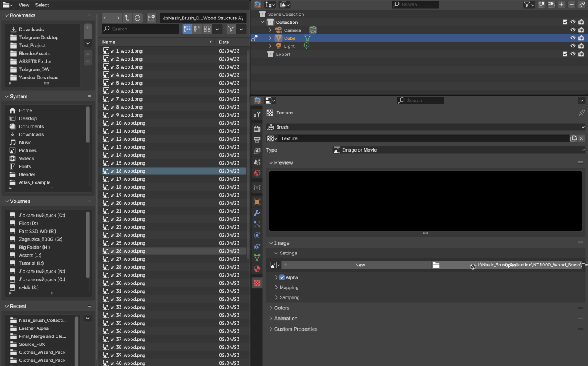Switch to vertical list display mode
The width and height of the screenshot is (588, 366).
187,29
